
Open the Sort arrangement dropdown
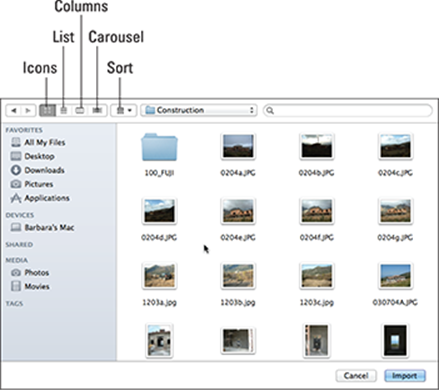(124, 110)
